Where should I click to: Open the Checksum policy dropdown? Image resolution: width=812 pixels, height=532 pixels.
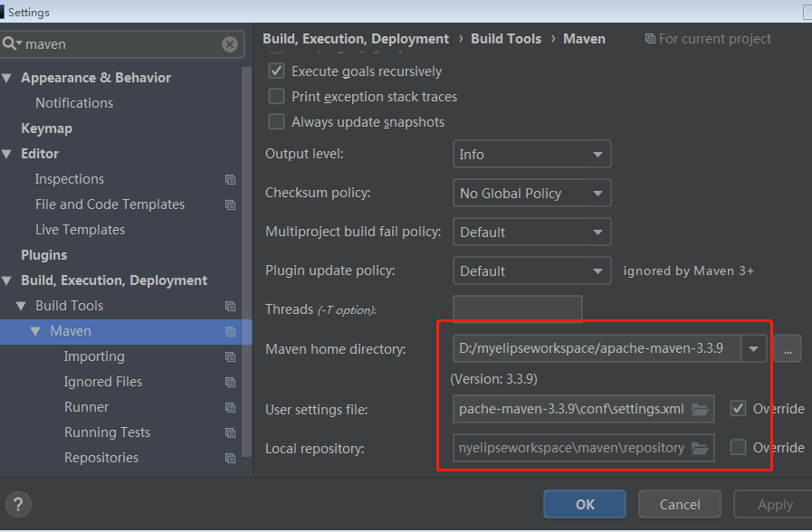(x=532, y=193)
